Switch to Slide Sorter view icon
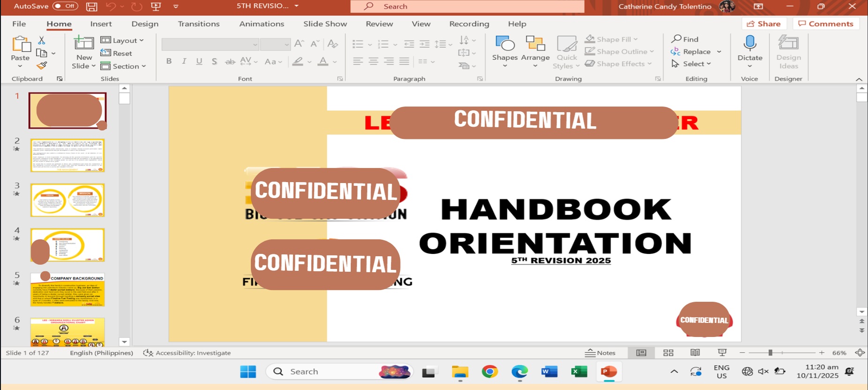The image size is (868, 390). [x=668, y=353]
